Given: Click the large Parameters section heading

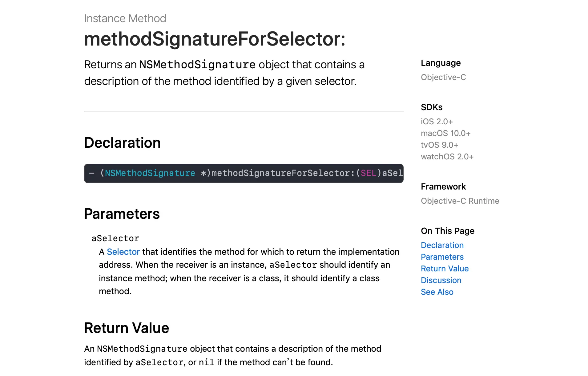Looking at the screenshot, I should 122,214.
